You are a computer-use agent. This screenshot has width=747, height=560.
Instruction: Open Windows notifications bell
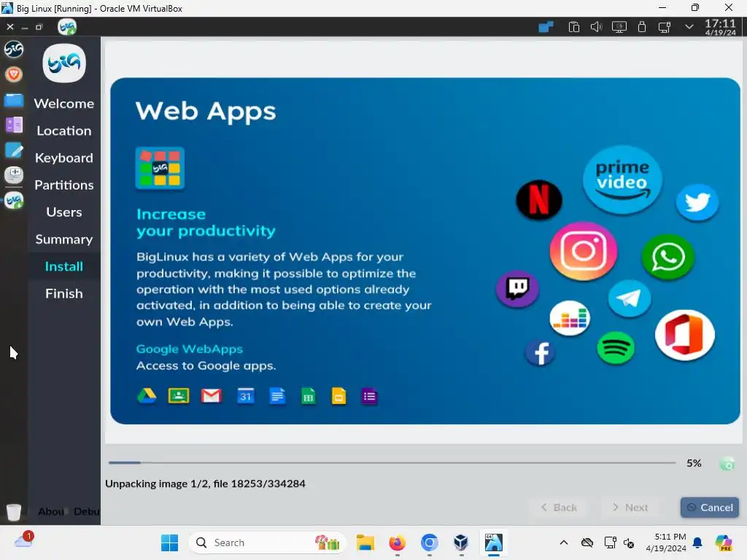(697, 542)
